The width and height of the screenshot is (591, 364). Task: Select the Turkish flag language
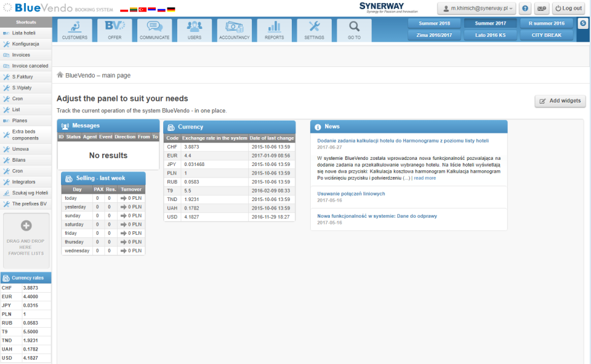[x=142, y=9]
